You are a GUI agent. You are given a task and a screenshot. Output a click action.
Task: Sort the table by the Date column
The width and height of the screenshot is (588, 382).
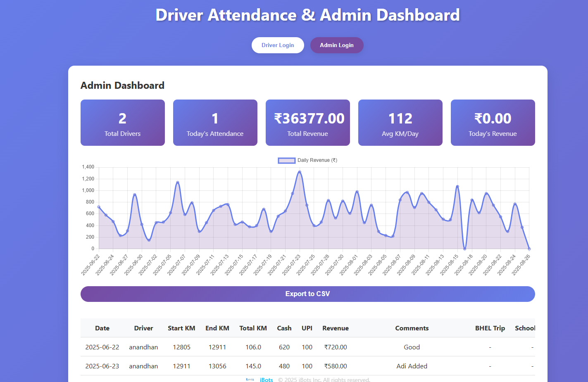102,328
